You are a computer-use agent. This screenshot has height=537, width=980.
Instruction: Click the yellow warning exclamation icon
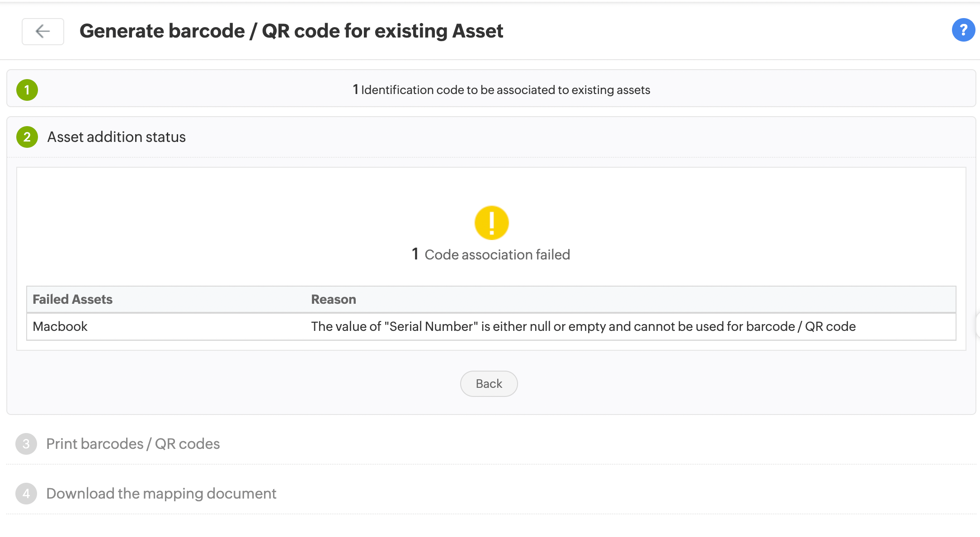pos(491,223)
